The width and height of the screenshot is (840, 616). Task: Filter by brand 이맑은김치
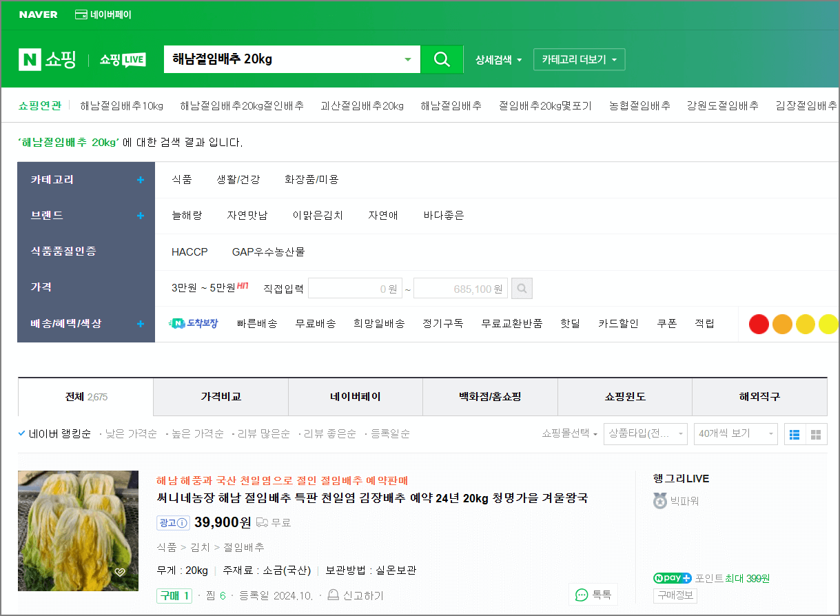[318, 216]
